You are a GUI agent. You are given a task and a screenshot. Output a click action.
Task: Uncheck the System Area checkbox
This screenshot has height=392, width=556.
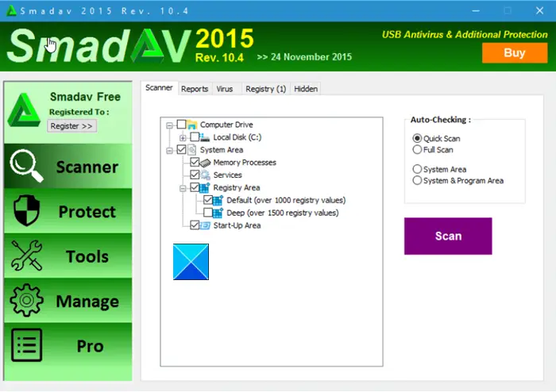coord(181,149)
